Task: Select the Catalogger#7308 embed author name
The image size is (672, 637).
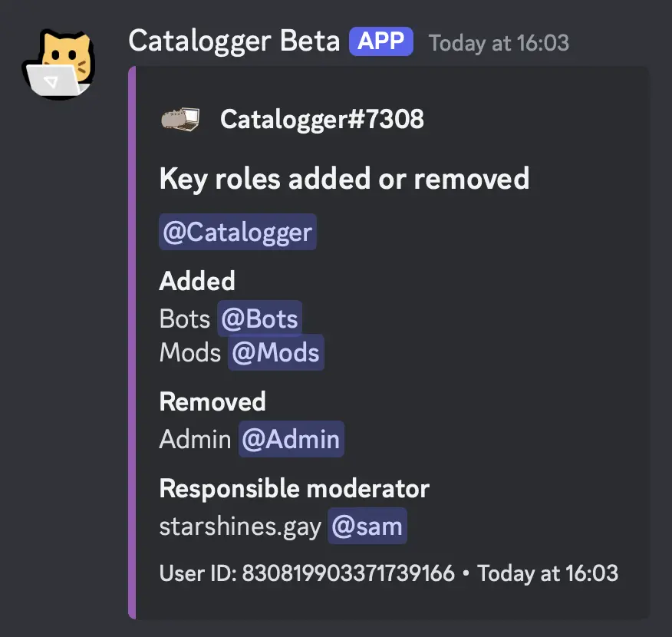Action: (x=321, y=119)
